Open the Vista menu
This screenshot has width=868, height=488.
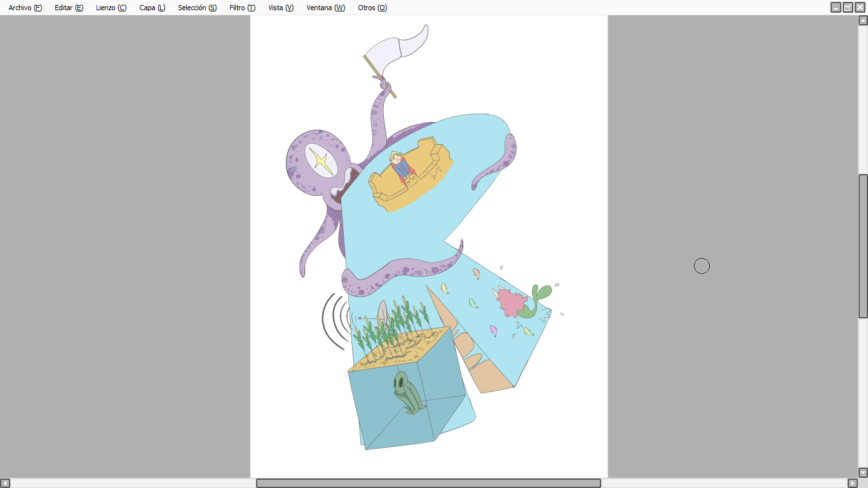(x=281, y=8)
